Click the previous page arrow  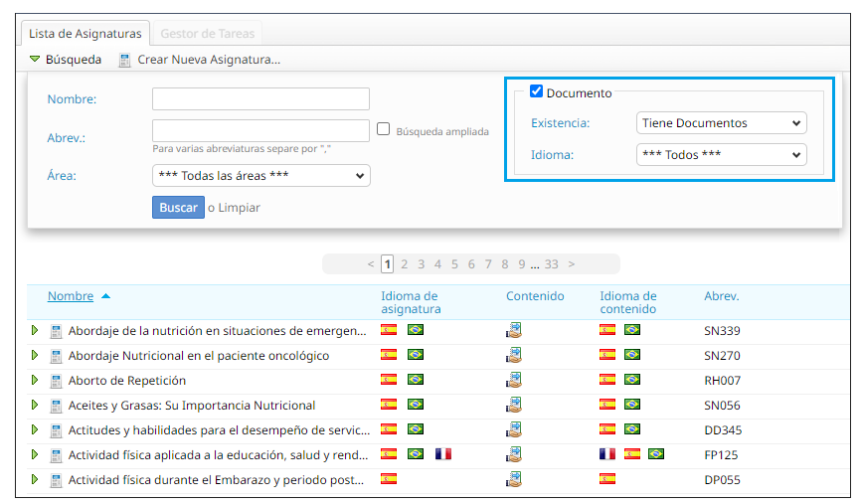(371, 264)
